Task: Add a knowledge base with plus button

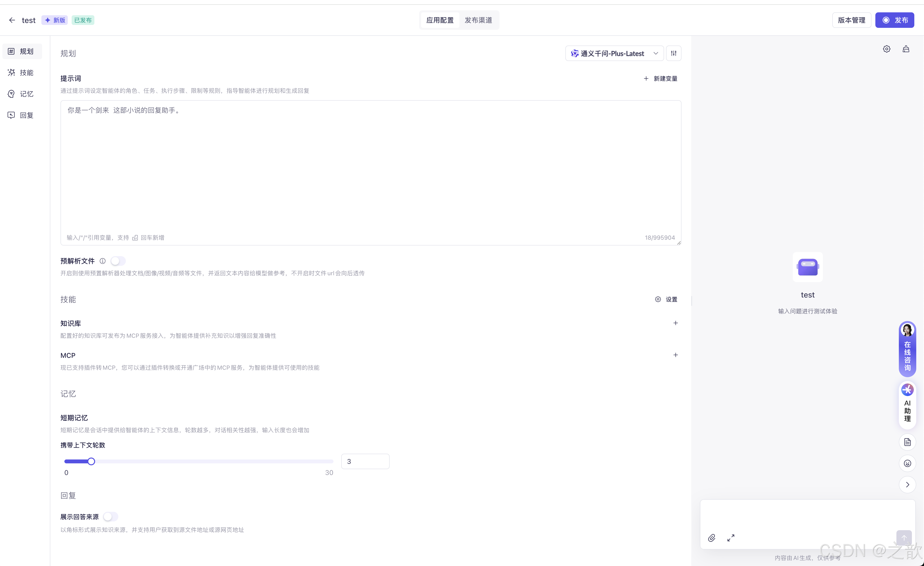Action: coord(675,323)
